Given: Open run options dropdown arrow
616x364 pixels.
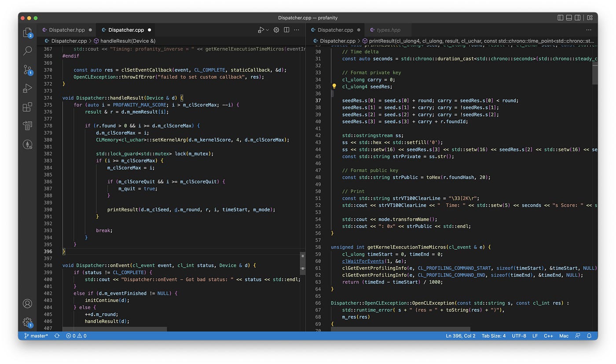Looking at the screenshot, I should pos(267,30).
